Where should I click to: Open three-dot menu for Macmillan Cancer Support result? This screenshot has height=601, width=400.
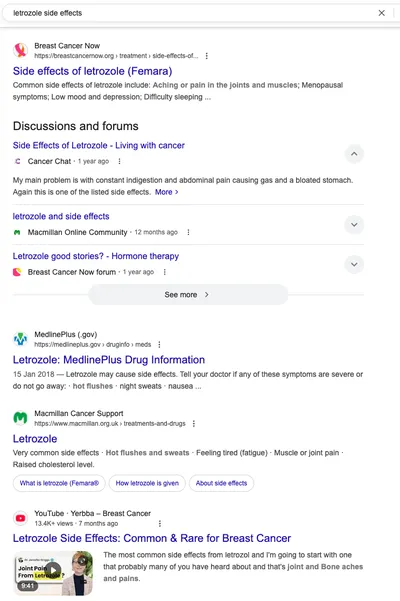pos(193,424)
